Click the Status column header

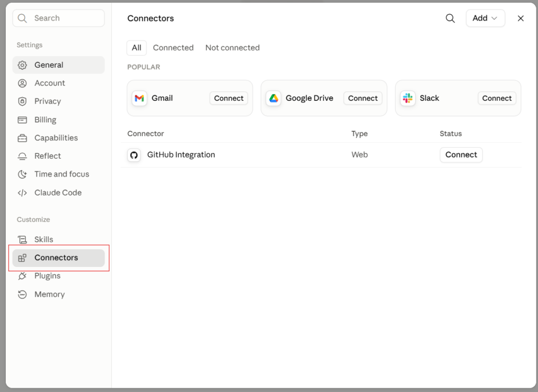450,133
